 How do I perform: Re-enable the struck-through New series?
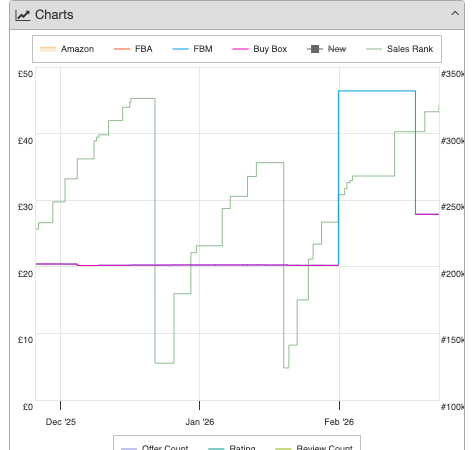tap(326, 49)
